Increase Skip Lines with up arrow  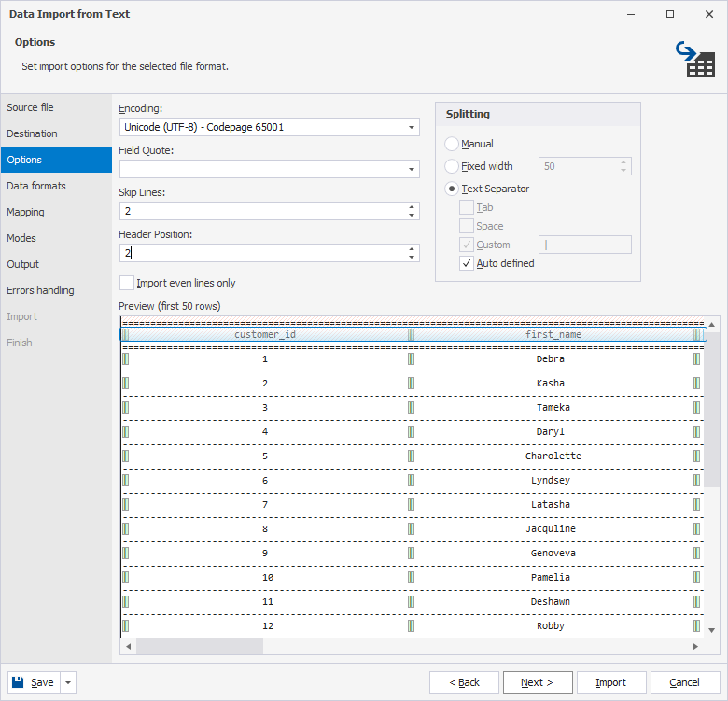[x=412, y=207]
